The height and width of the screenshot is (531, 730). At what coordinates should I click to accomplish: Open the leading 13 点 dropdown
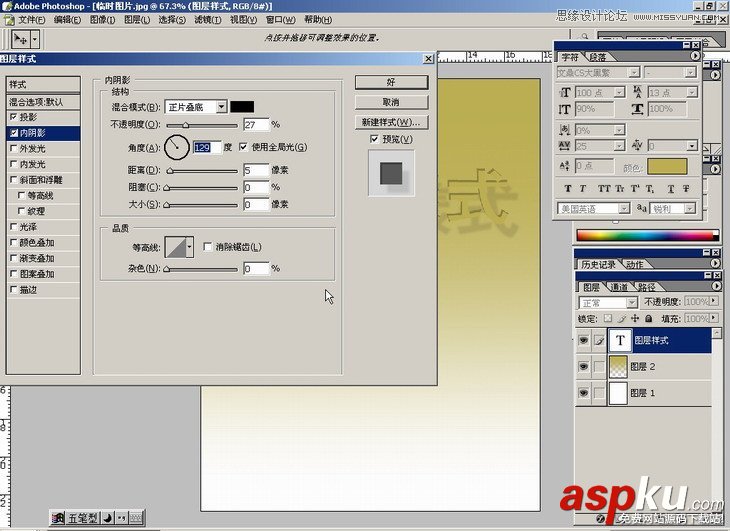tap(691, 93)
